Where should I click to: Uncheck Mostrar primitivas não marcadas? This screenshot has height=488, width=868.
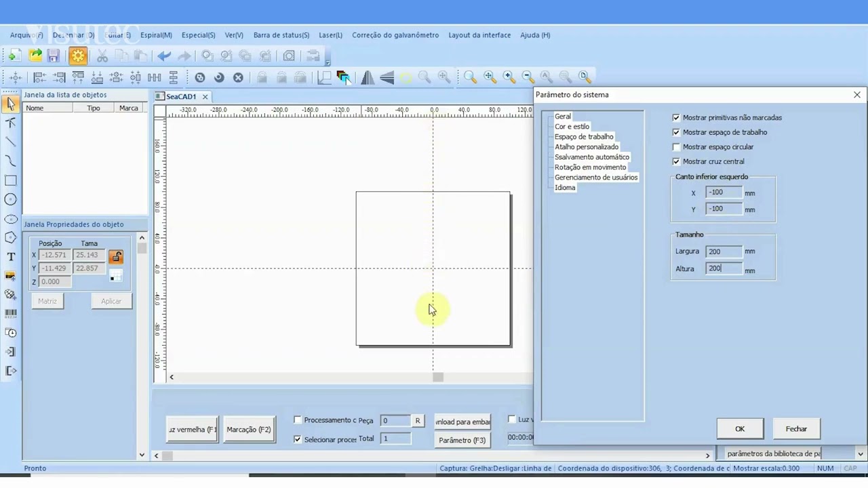[x=676, y=118]
